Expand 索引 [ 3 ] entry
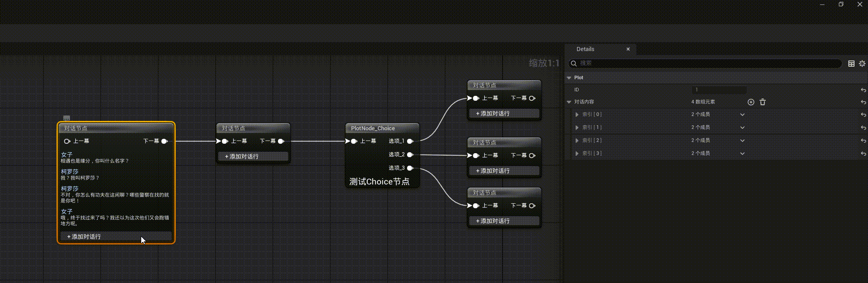This screenshot has height=283, width=868. point(577,154)
